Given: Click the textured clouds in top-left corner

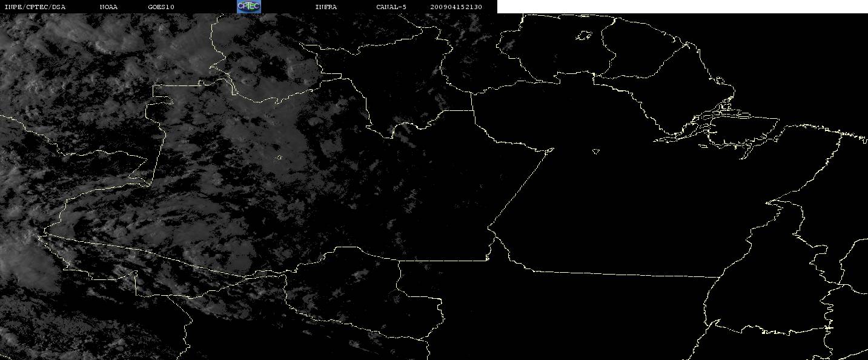Looking at the screenshot, I should [36, 42].
